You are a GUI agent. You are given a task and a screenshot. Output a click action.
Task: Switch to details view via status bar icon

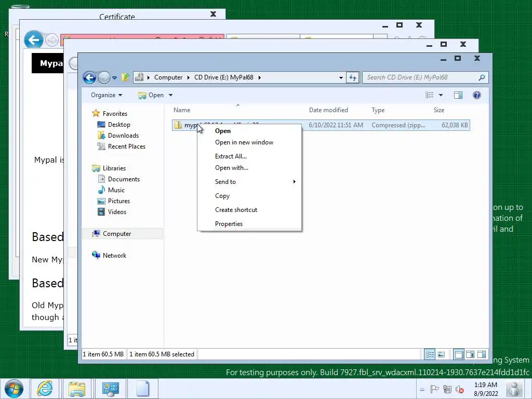430,354
